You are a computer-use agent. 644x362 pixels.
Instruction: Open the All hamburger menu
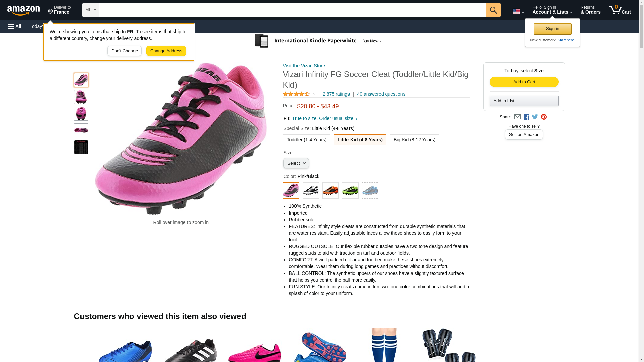coord(15,26)
